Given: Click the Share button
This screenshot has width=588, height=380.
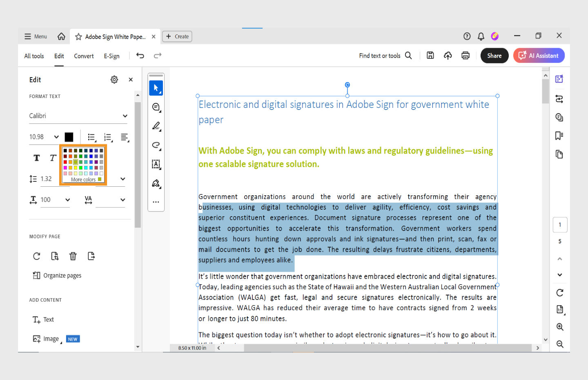Looking at the screenshot, I should 494,56.
